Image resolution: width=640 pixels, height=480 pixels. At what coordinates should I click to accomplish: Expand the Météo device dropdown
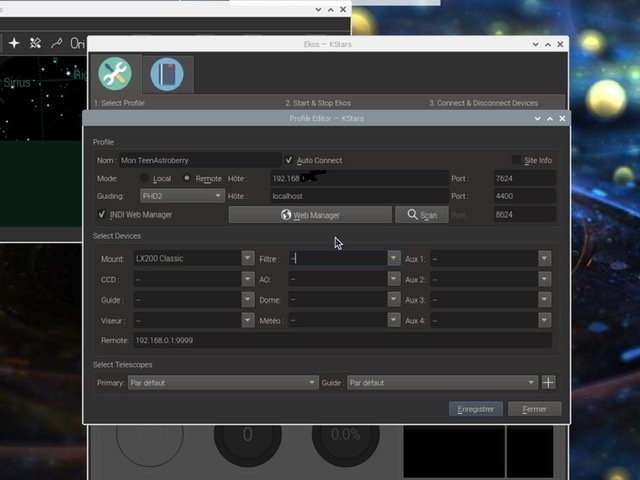tap(393, 320)
